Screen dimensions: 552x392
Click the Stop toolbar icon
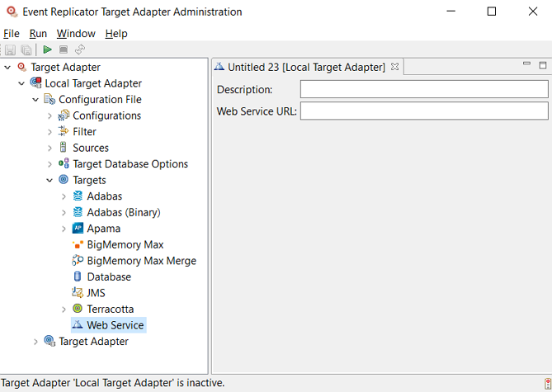coord(64,50)
